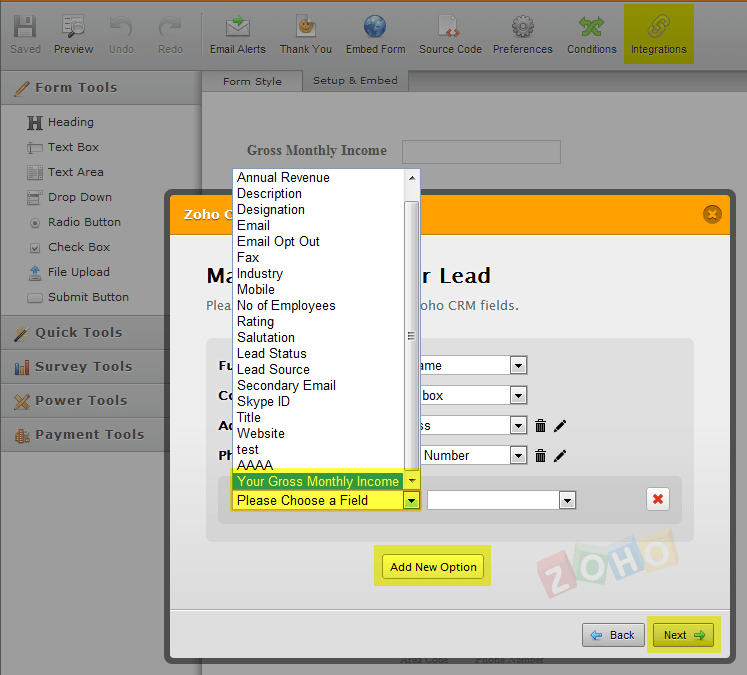Open form Preview from toolbar

point(73,34)
